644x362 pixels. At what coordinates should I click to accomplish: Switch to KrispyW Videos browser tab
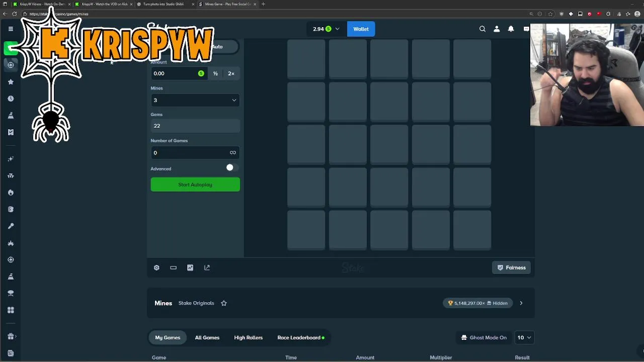tap(42, 4)
